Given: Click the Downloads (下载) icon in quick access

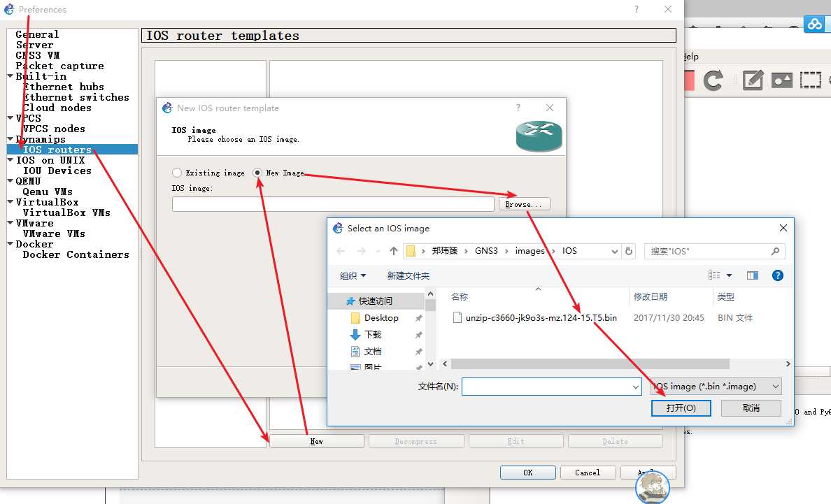Looking at the screenshot, I should coord(355,335).
